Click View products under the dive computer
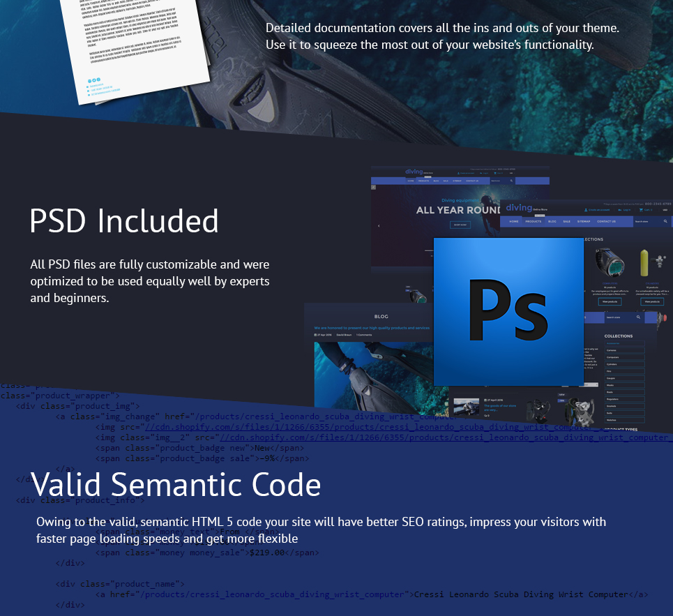 point(610,302)
